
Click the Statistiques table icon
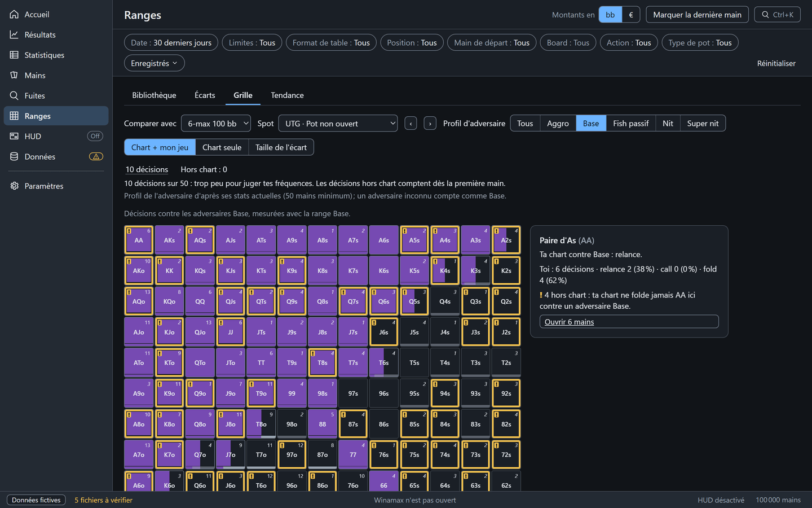(14, 55)
